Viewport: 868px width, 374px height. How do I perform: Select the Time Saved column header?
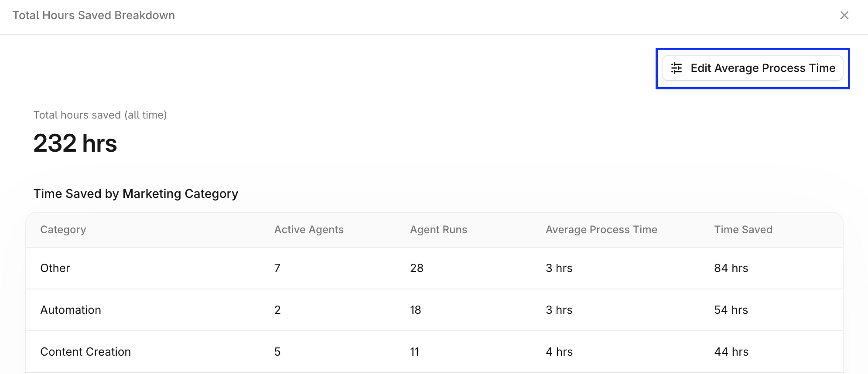tap(743, 230)
